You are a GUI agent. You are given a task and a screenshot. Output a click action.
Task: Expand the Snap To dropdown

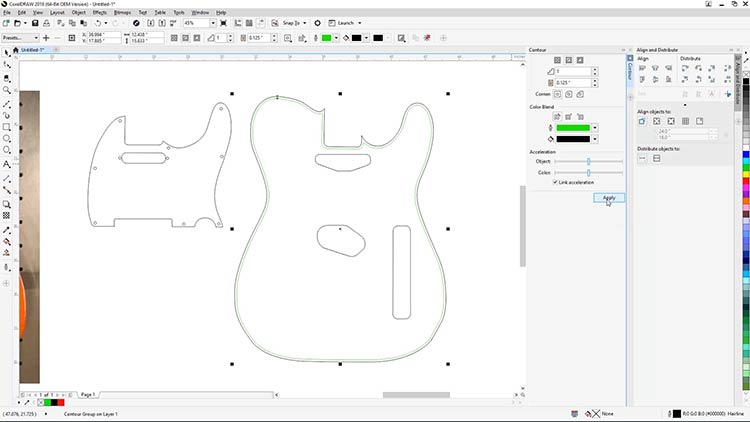tap(305, 23)
